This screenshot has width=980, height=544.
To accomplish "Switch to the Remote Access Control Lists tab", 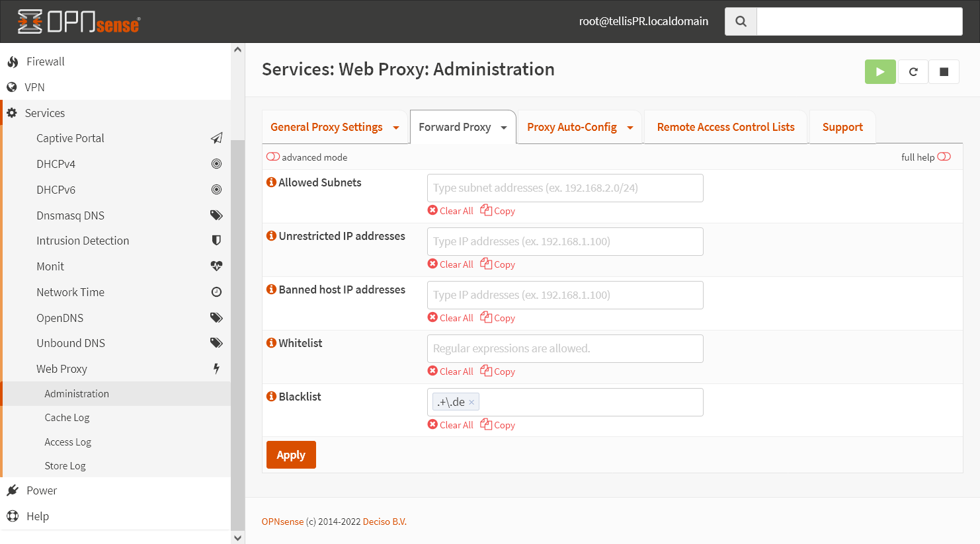I will [x=725, y=127].
